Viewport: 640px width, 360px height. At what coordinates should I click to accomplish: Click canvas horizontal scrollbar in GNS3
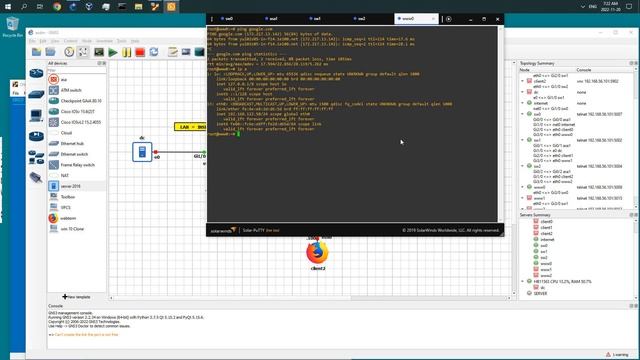click(x=310, y=298)
